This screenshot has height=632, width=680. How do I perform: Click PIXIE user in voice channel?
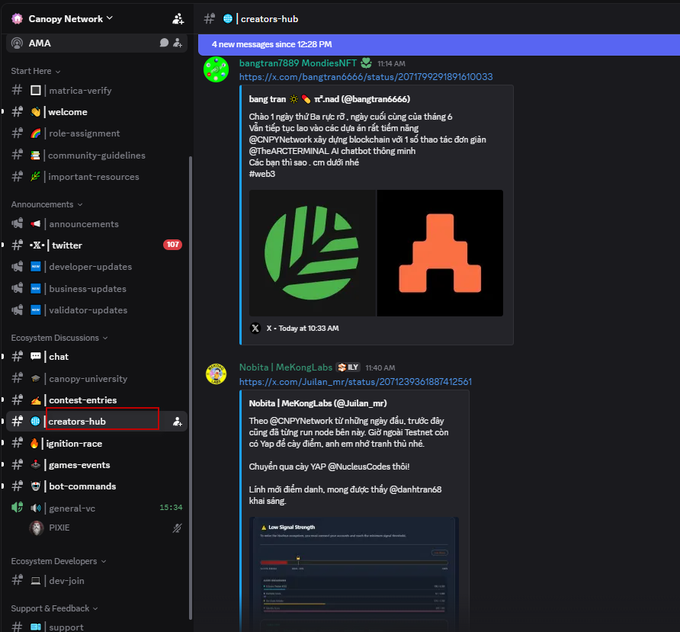coord(105,528)
